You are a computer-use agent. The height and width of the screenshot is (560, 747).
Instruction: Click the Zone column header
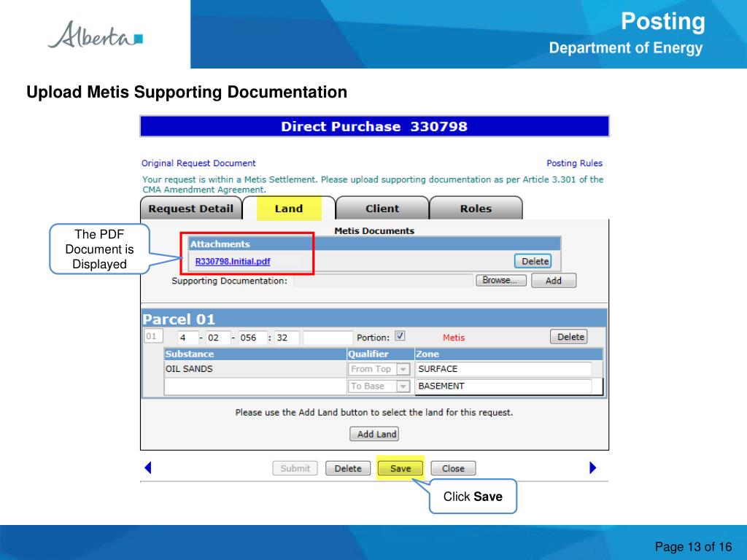[508, 354]
